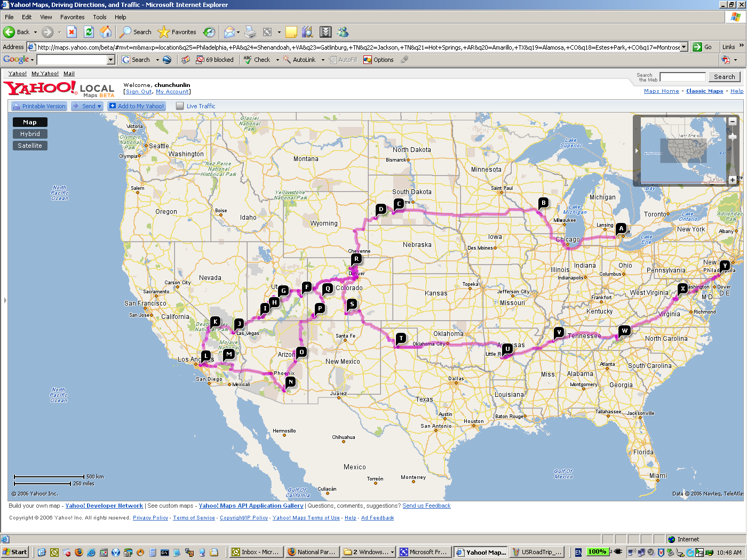
Task: Zoom out with the minus map button
Action: (x=733, y=122)
